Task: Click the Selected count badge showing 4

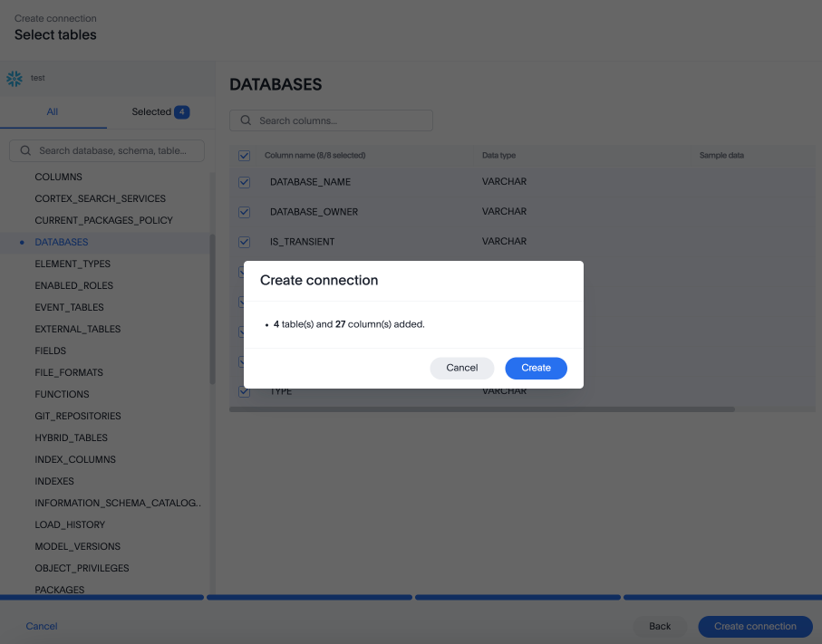Action: click(181, 112)
